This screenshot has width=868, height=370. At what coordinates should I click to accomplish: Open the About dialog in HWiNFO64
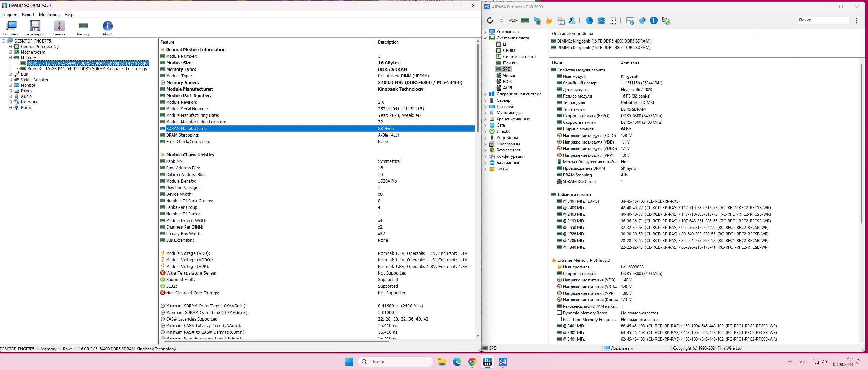pos(107,28)
